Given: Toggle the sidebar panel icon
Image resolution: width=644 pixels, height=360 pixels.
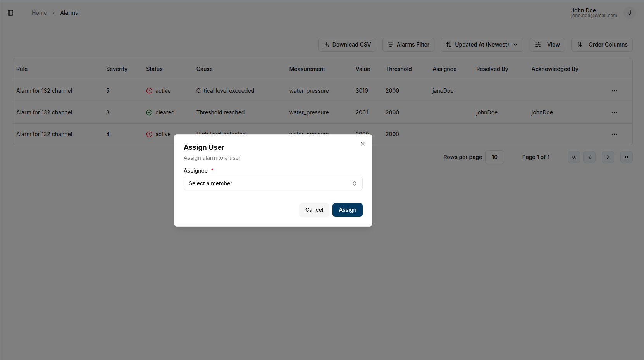Looking at the screenshot, I should (x=10, y=13).
